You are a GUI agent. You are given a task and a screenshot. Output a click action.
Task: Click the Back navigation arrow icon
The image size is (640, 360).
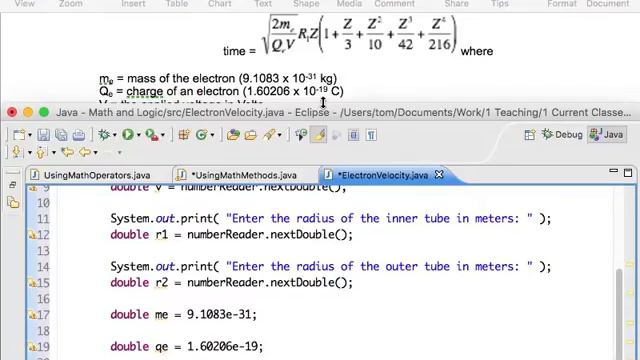[84, 152]
